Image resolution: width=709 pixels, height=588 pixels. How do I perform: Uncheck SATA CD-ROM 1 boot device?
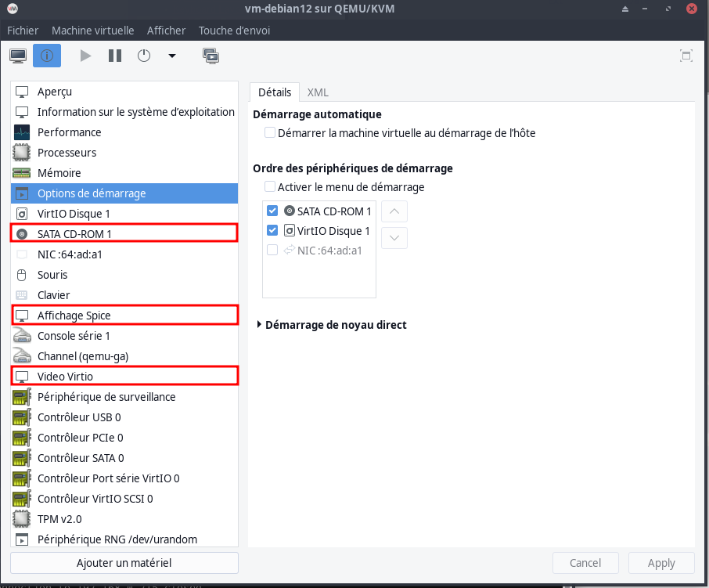[272, 211]
